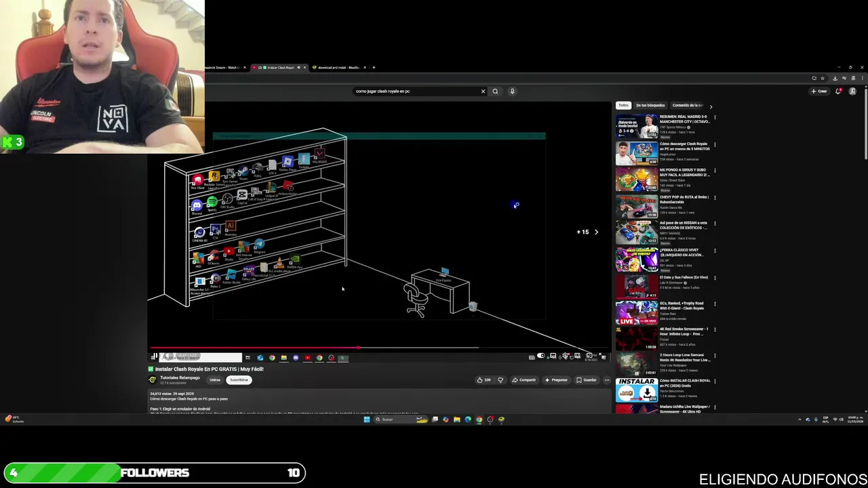Open the GCs, Ranked, Trophy Road live thumbnail

[637, 313]
